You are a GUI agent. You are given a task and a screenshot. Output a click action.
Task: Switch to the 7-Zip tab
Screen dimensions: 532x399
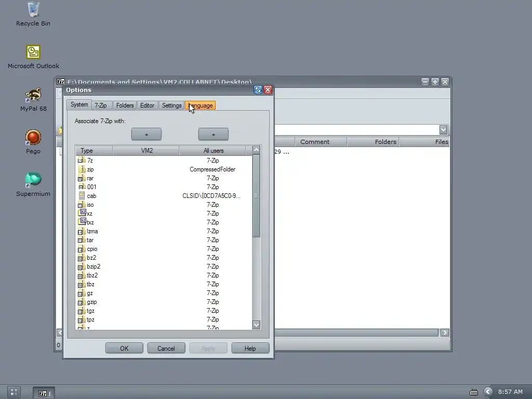101,105
